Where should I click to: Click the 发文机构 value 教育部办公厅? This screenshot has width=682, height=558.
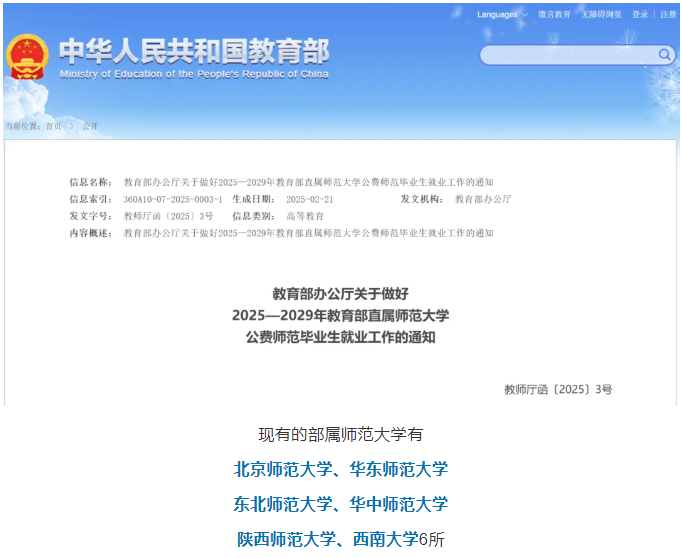coord(482,199)
